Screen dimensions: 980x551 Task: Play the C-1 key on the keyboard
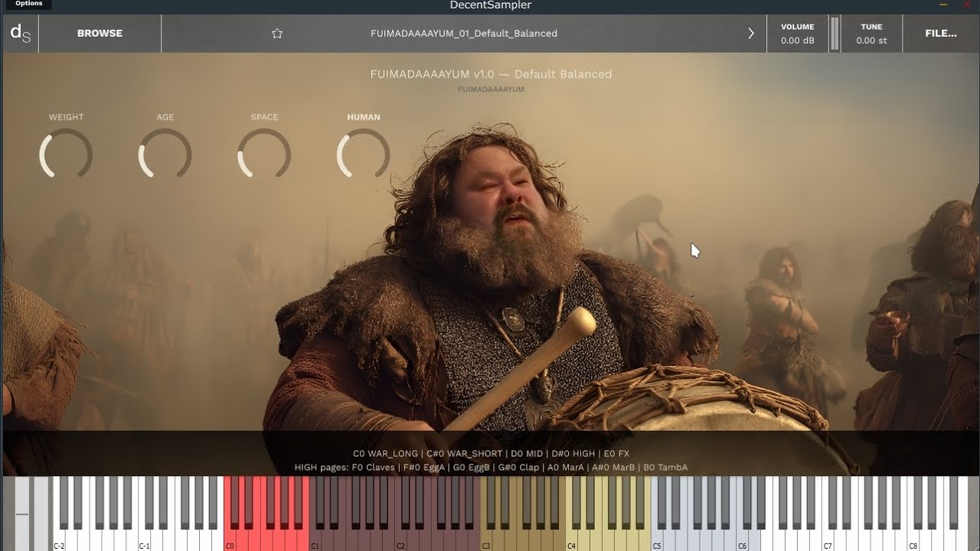144,540
